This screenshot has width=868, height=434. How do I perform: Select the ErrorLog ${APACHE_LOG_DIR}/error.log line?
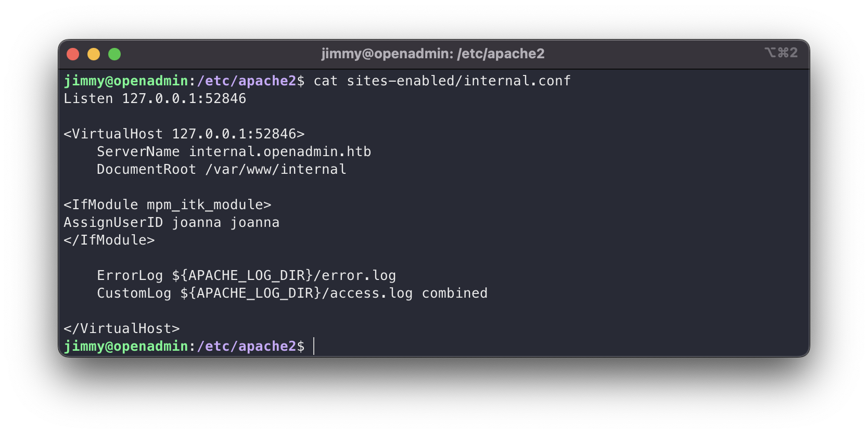[246, 275]
